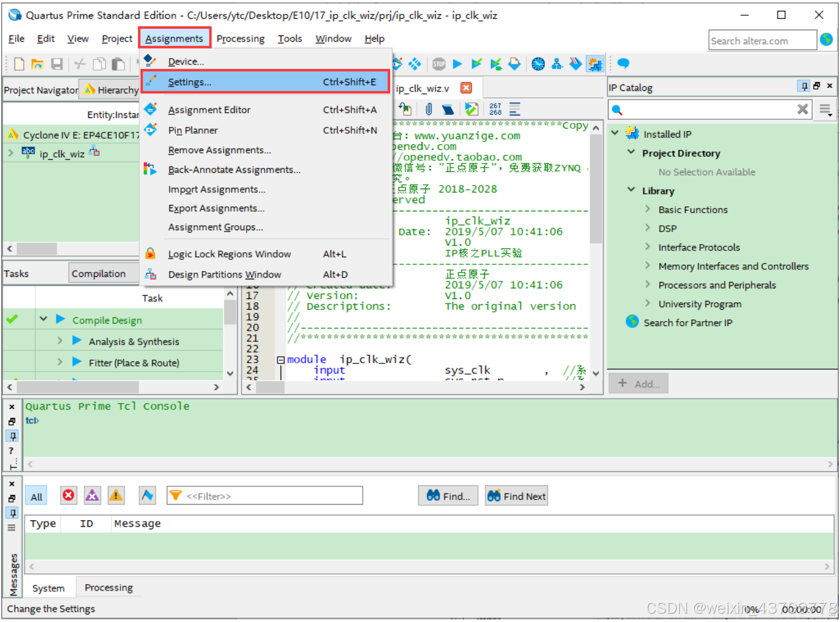
Task: Click the Find... button
Action: pos(448,496)
